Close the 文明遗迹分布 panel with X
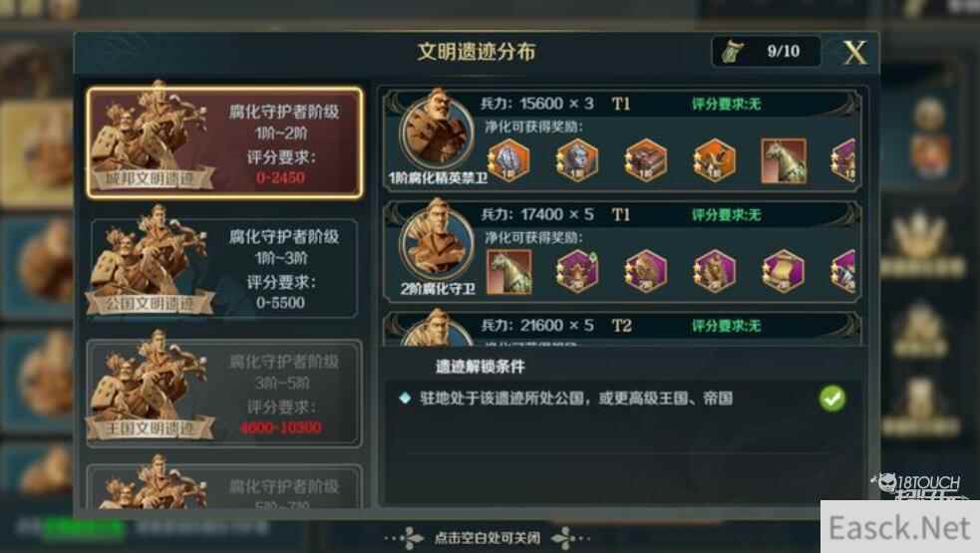This screenshot has width=980, height=553. coord(855,53)
